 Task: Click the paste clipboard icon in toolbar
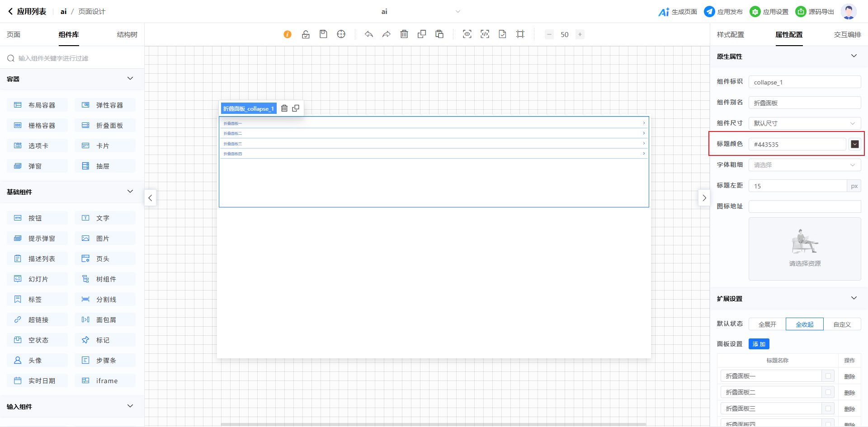[439, 34]
